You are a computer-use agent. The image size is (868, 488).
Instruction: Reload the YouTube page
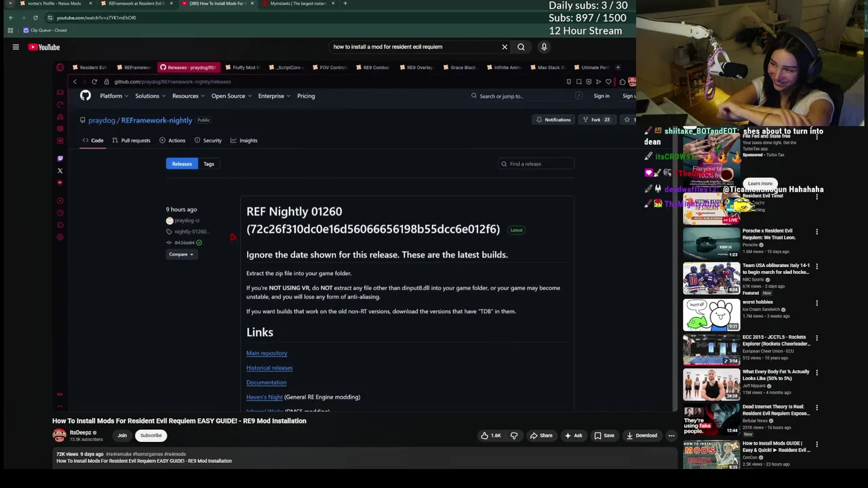tap(35, 18)
